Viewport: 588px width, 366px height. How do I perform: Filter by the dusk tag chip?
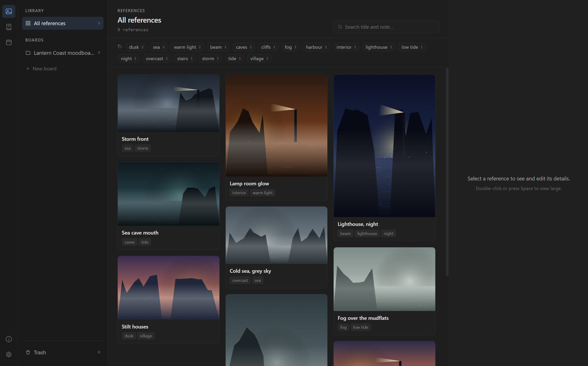[136, 47]
